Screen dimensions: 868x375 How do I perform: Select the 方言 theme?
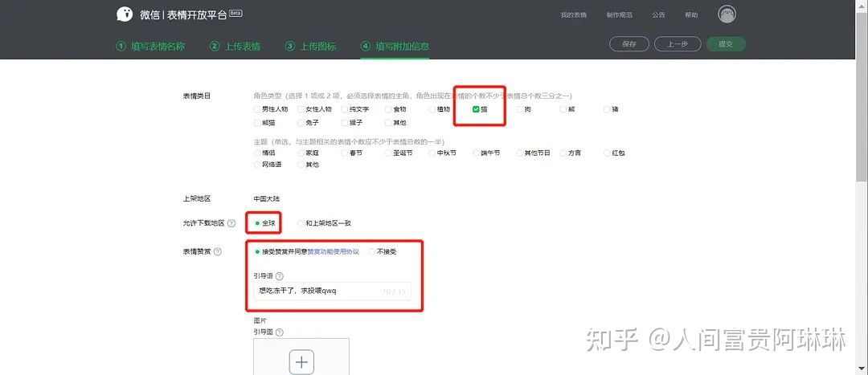pyautogui.click(x=563, y=153)
